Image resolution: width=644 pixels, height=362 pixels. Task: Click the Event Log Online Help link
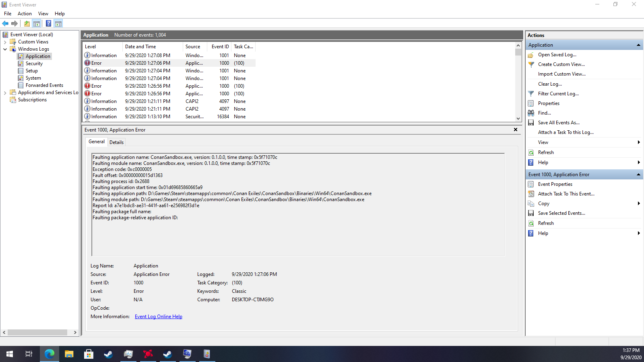pyautogui.click(x=159, y=317)
